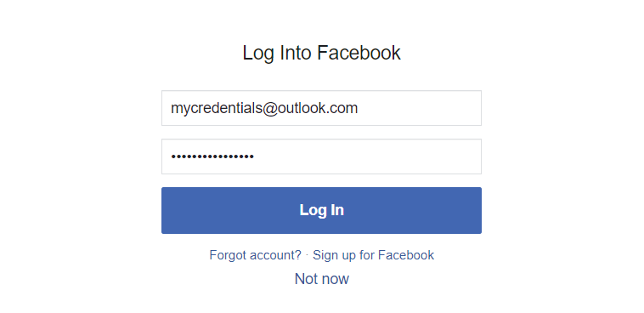Click the blue Log In button

point(321,211)
